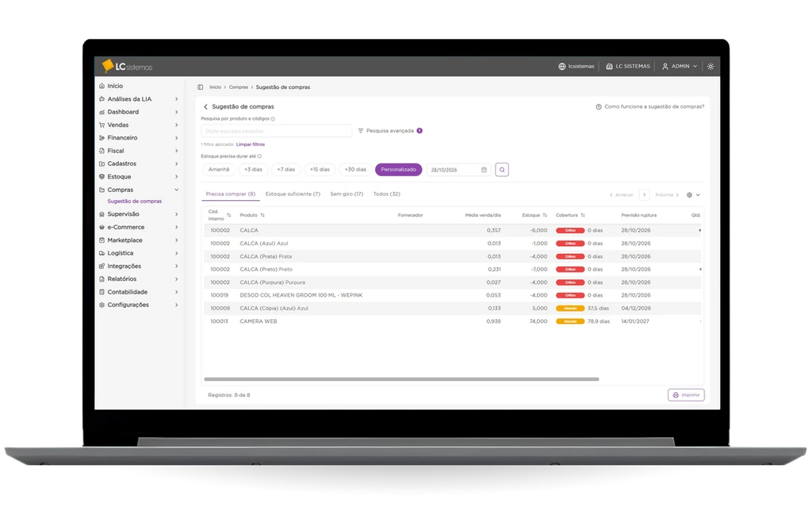Click the table's horizontal scrollbar
Screen dimensions: 812x527
pos(401,379)
